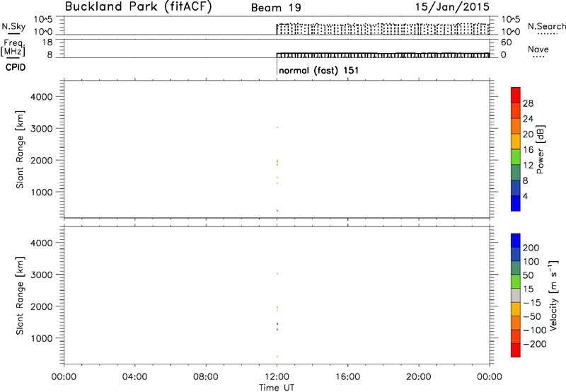The image size is (566, 392).
Task: Select the blue velocity point near 1450 km
Action: (277, 324)
